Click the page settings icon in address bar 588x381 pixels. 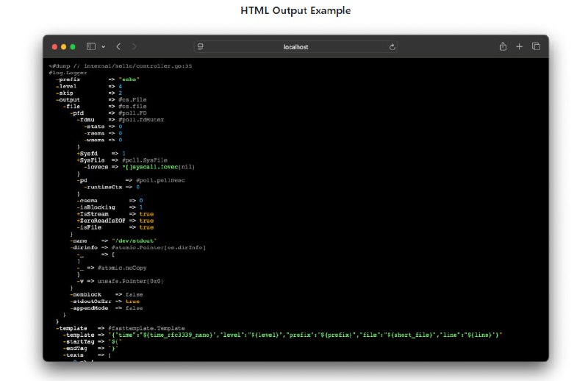(201, 46)
